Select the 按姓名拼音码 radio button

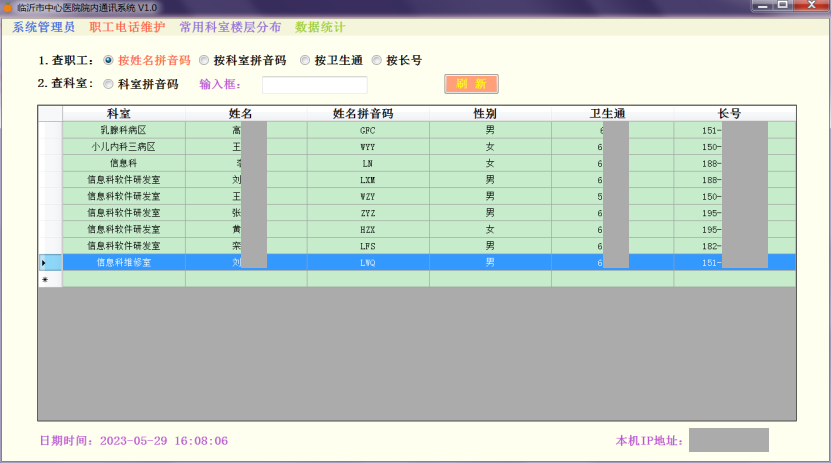coord(108,60)
